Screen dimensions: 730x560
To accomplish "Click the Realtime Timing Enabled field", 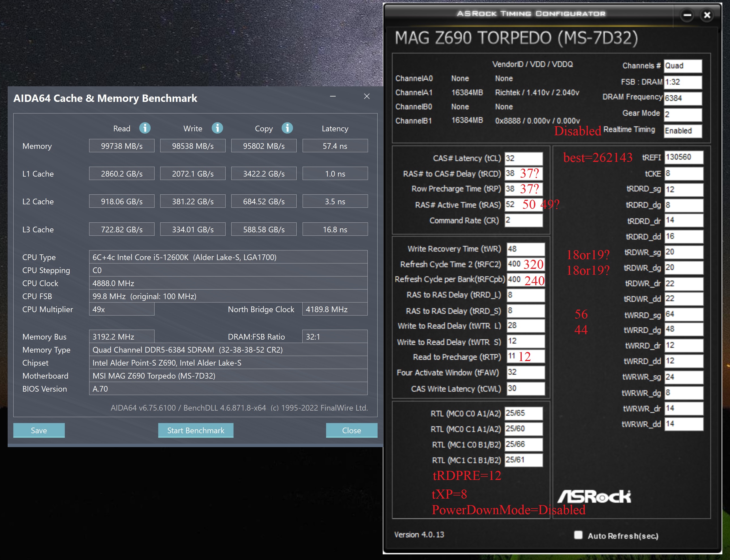I will pos(683,131).
